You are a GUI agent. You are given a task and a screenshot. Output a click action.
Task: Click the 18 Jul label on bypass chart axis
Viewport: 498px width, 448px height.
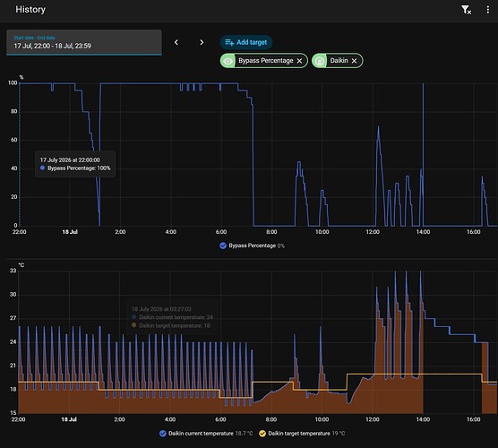tap(70, 232)
